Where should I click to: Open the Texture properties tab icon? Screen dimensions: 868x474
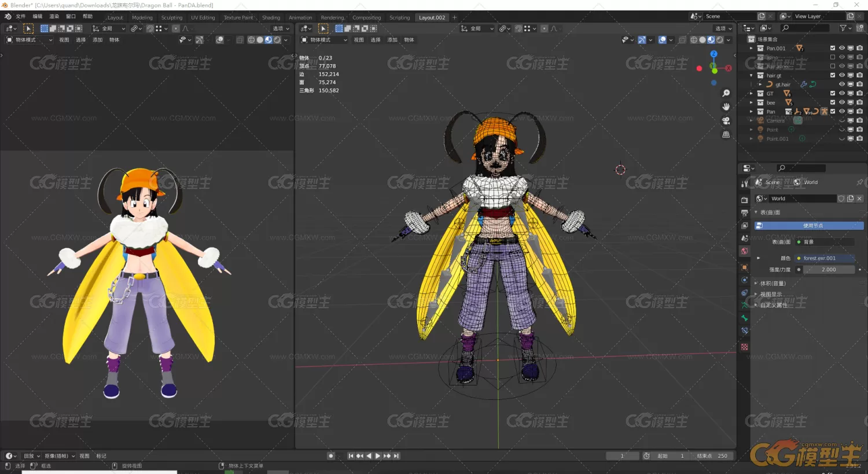pyautogui.click(x=744, y=347)
